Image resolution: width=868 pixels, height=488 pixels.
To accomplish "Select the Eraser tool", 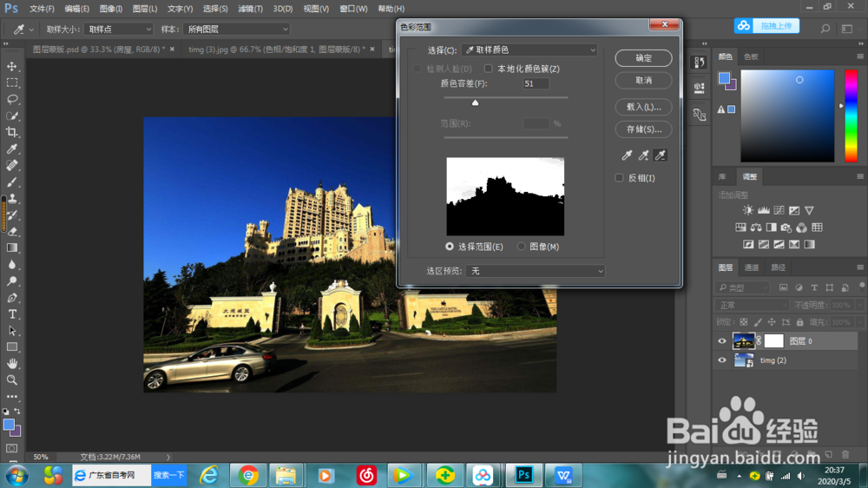I will coord(11,232).
